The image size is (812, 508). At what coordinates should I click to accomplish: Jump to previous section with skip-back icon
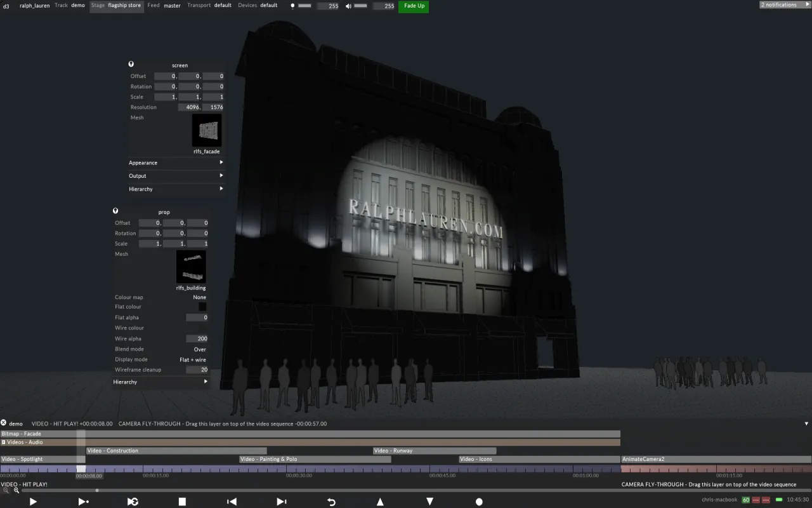[x=232, y=501]
